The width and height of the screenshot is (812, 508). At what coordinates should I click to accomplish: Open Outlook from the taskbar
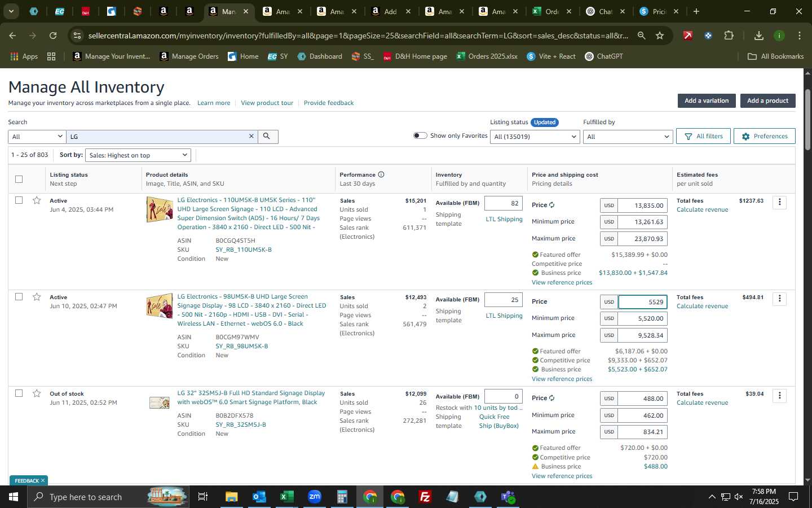click(x=259, y=497)
